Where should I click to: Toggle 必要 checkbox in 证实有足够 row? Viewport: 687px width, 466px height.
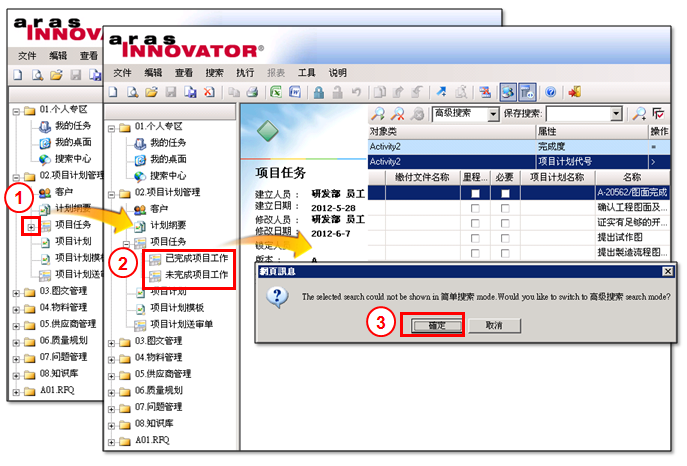pyautogui.click(x=505, y=223)
